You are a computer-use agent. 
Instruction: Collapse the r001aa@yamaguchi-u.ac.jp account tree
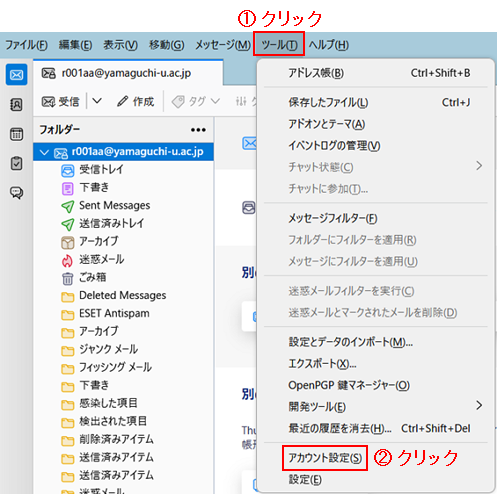(44, 153)
